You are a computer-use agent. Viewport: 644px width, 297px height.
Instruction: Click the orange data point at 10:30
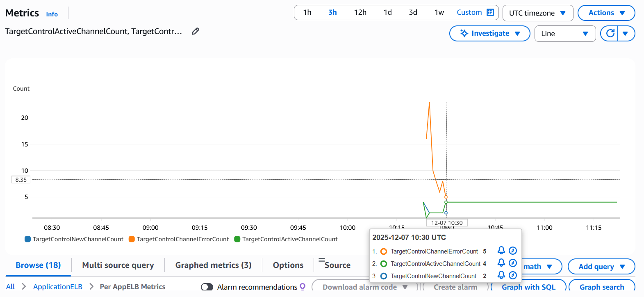446,197
